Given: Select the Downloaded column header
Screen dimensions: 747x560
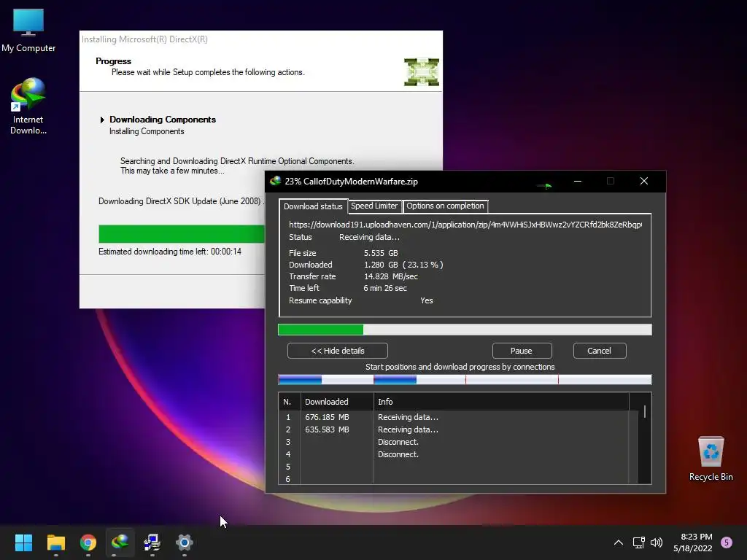Looking at the screenshot, I should pyautogui.click(x=337, y=402).
